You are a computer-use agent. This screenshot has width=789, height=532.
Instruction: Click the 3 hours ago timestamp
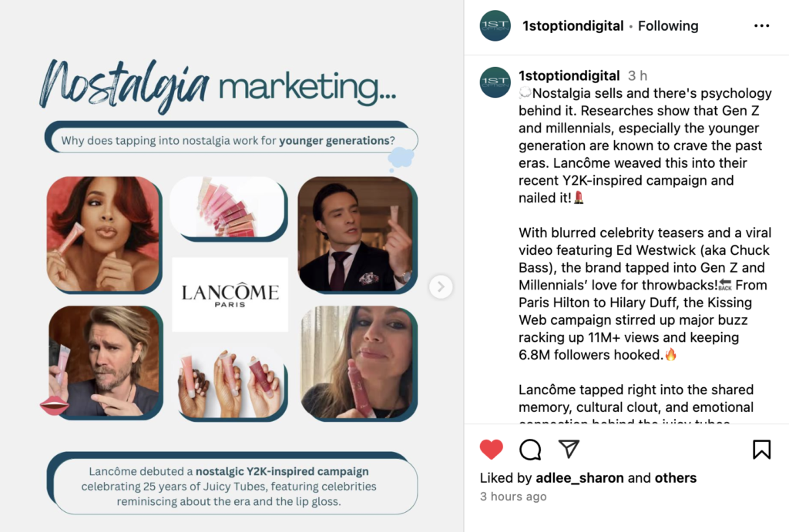pyautogui.click(x=512, y=497)
